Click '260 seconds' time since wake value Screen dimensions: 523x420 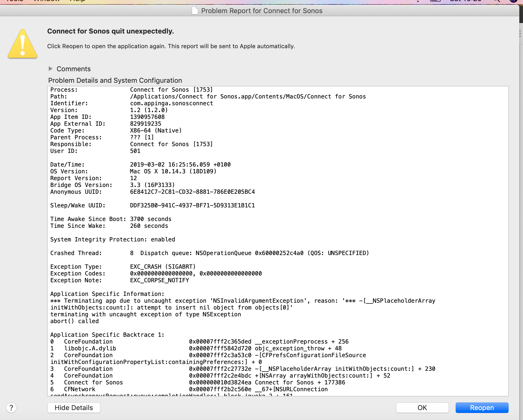(149, 226)
